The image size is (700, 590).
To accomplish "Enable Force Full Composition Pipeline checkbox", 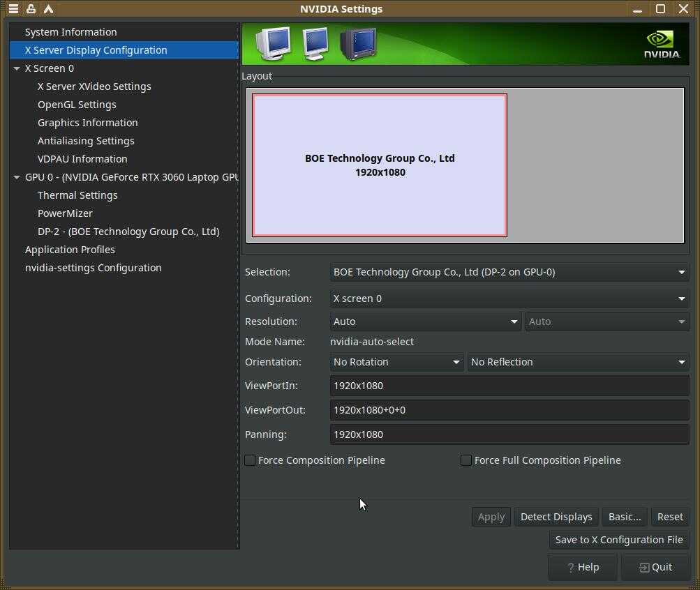I will pyautogui.click(x=466, y=460).
